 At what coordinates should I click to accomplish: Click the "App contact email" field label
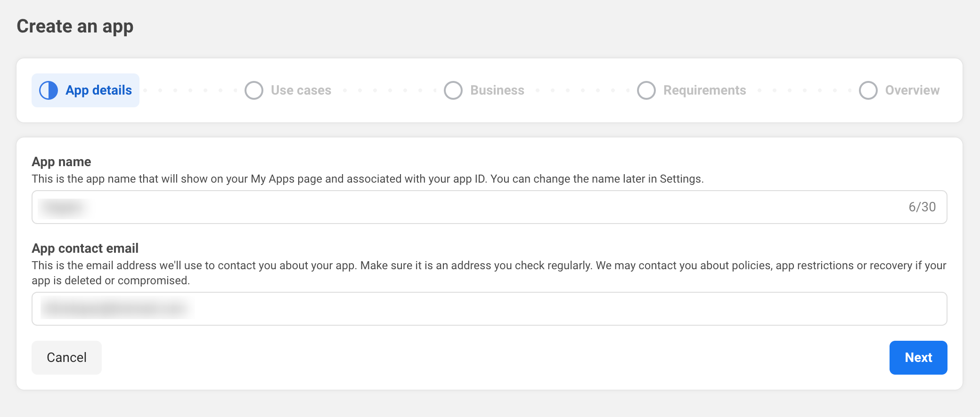(85, 249)
